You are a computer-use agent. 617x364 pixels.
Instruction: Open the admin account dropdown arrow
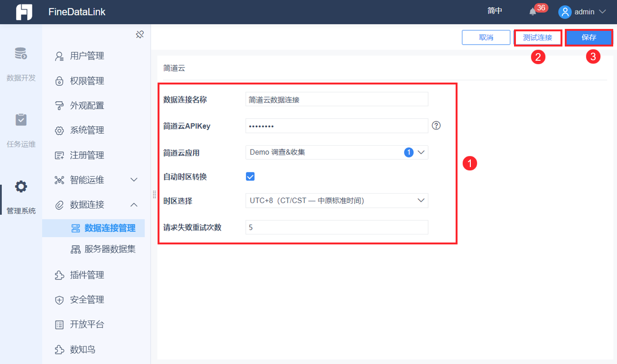pos(602,12)
